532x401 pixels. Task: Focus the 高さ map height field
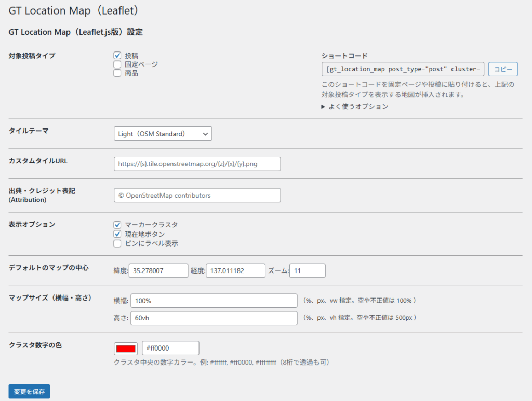pos(214,318)
